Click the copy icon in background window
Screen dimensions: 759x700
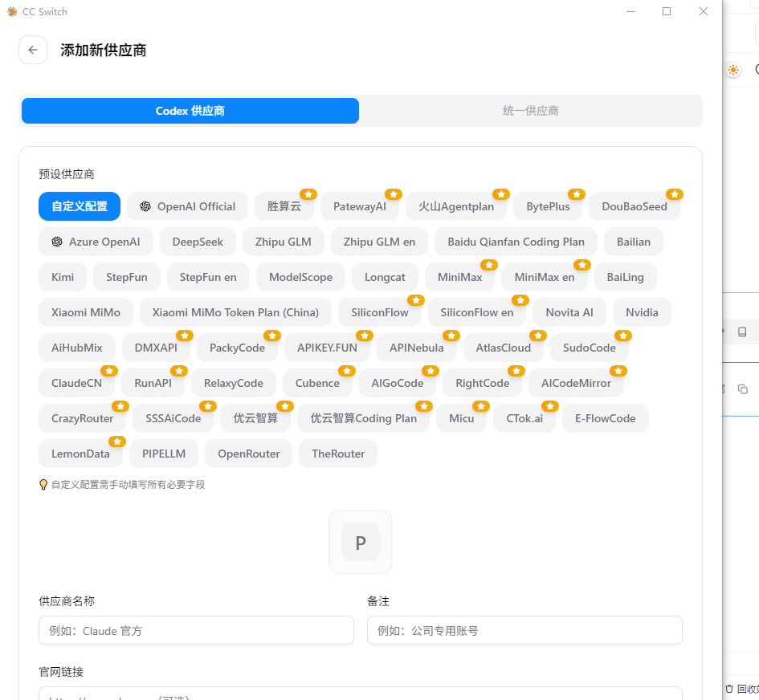coord(743,389)
